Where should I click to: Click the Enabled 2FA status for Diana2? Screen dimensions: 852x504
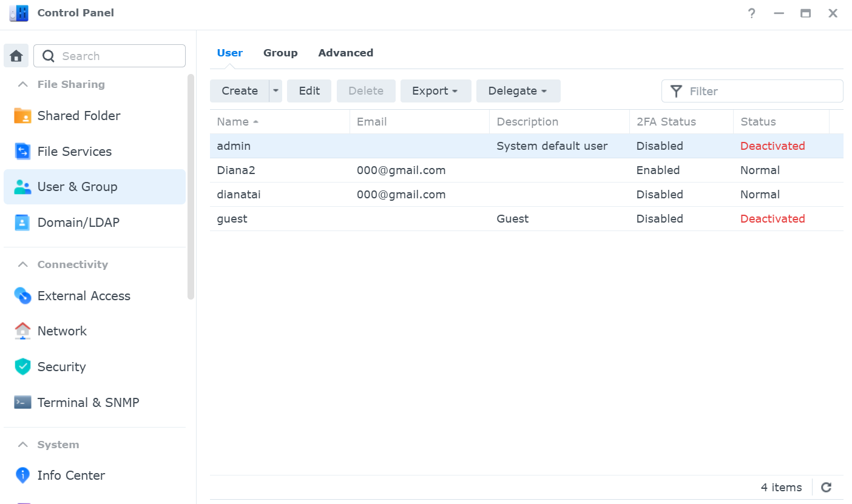click(x=658, y=170)
